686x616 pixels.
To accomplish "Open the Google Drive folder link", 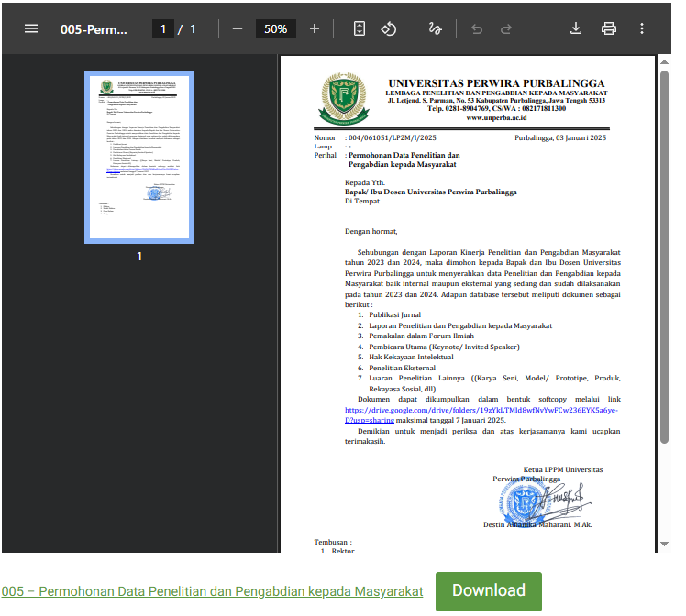I will (482, 411).
